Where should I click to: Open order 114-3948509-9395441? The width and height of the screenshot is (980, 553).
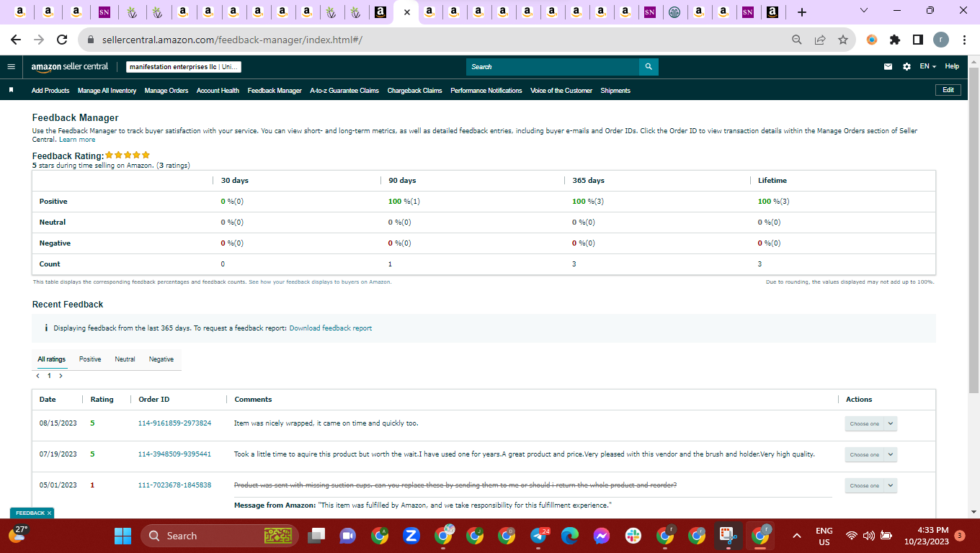[174, 454]
